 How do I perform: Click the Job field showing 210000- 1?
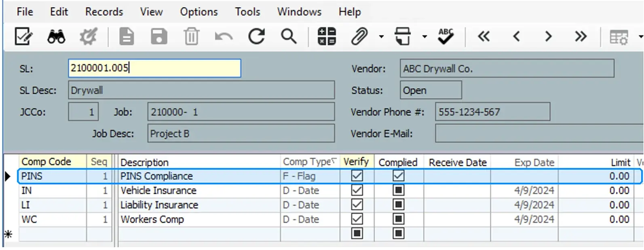[241, 112]
